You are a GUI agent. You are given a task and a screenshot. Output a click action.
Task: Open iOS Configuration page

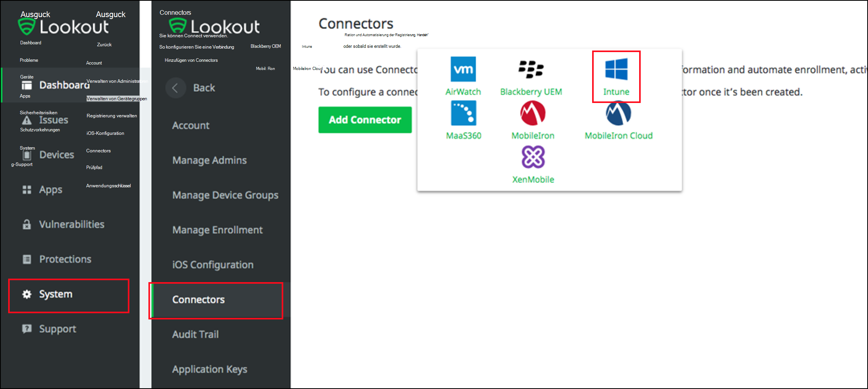tap(213, 265)
